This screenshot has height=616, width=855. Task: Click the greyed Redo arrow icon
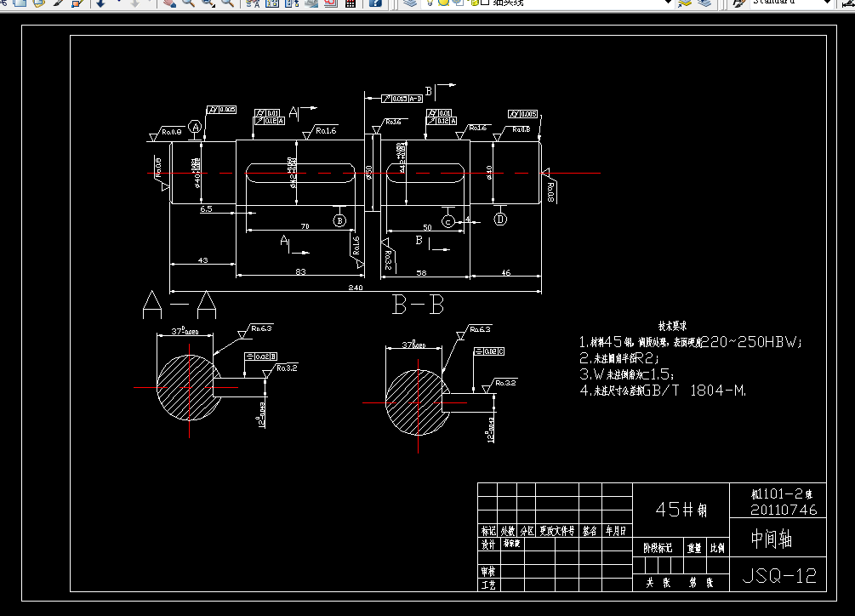click(x=134, y=3)
